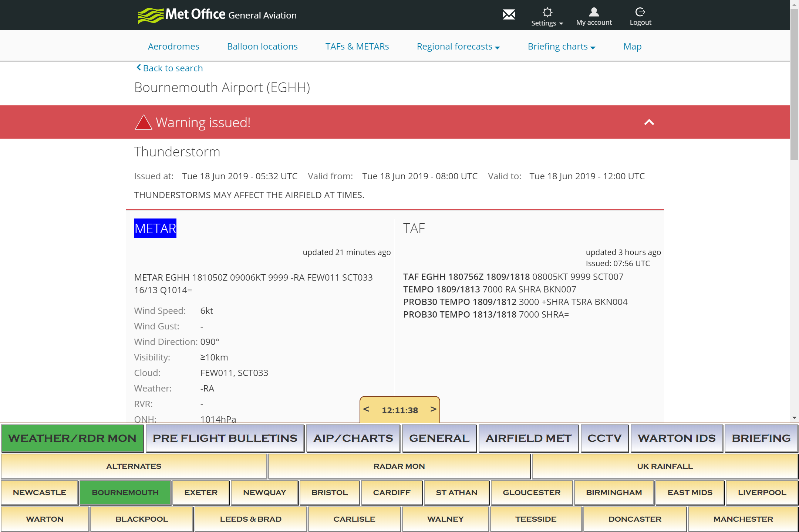799x532 pixels.
Task: Open TAFs & METARs link
Action: pyautogui.click(x=357, y=47)
